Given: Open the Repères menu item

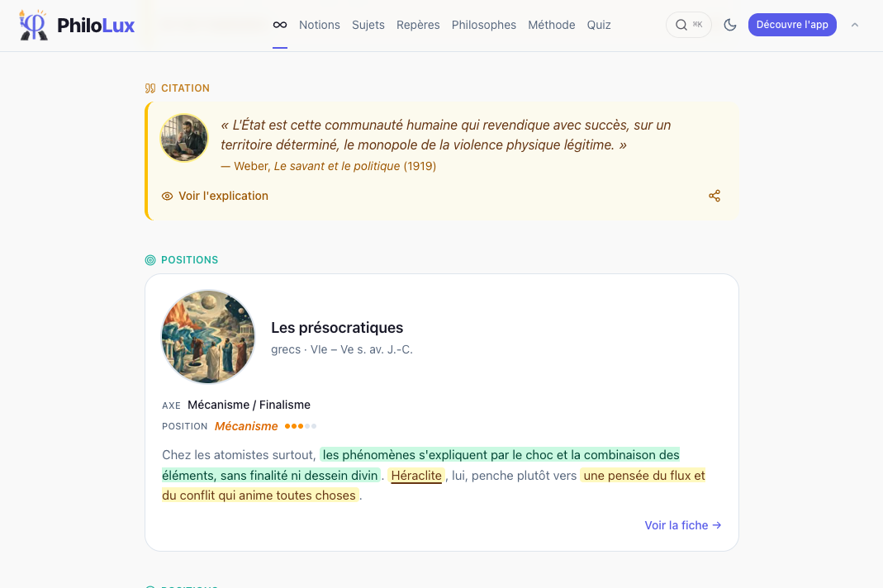Looking at the screenshot, I should (x=418, y=25).
